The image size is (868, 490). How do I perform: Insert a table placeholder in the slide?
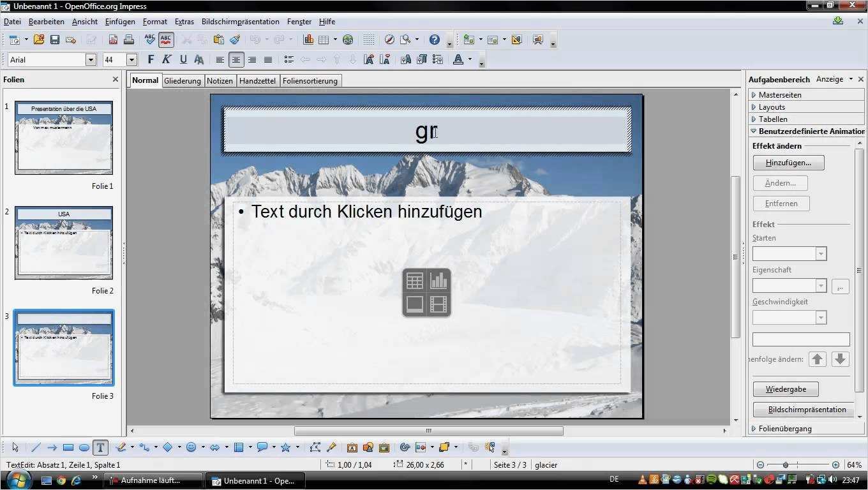coord(415,281)
